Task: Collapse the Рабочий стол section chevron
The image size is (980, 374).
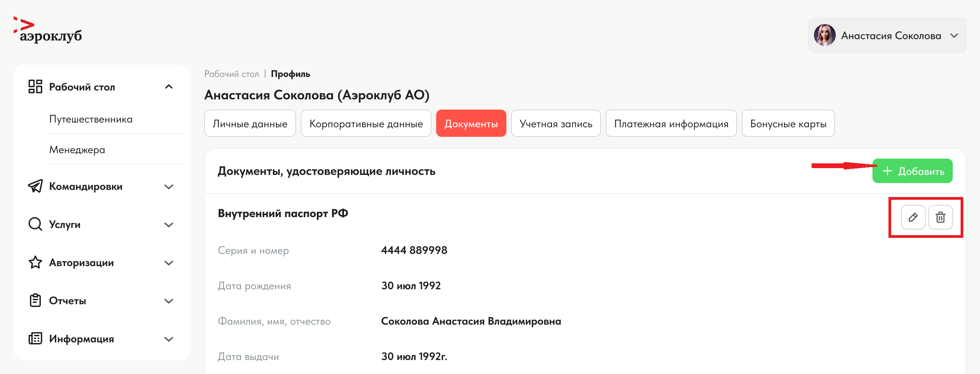Action: coord(168,87)
